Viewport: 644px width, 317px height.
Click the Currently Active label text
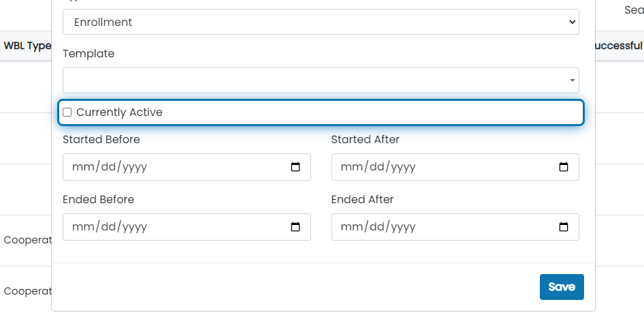(x=119, y=112)
